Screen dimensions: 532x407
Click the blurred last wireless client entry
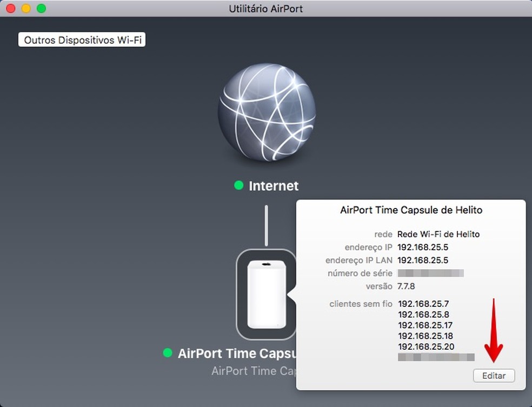click(x=436, y=357)
